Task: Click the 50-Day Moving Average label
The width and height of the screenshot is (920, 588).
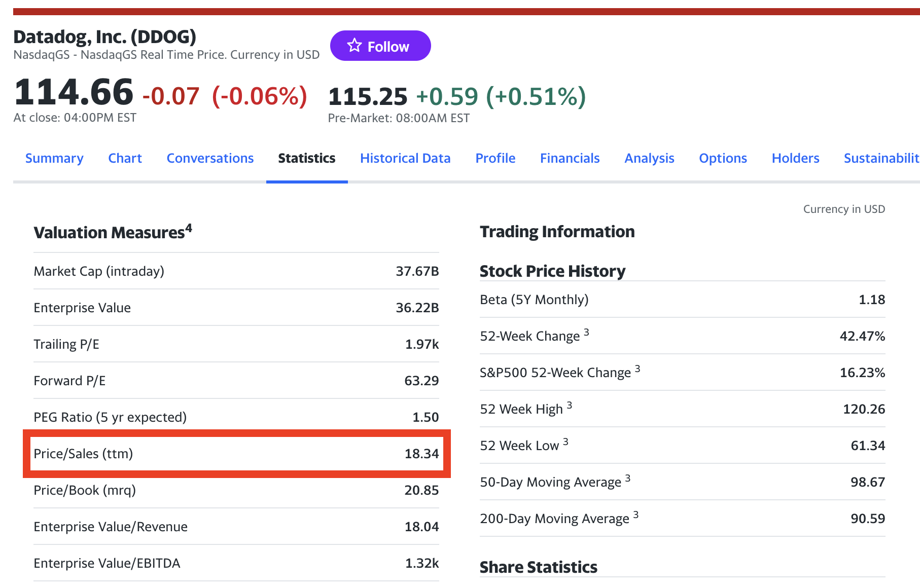Action: [555, 481]
